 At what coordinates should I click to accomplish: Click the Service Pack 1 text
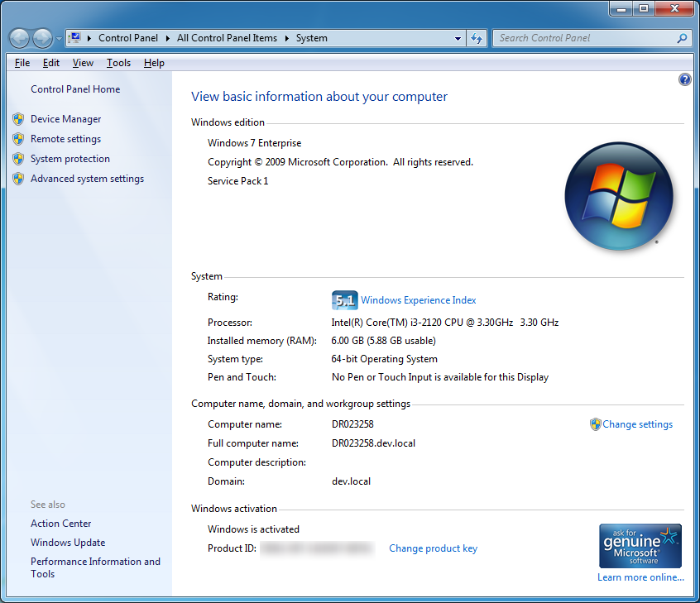(x=238, y=181)
